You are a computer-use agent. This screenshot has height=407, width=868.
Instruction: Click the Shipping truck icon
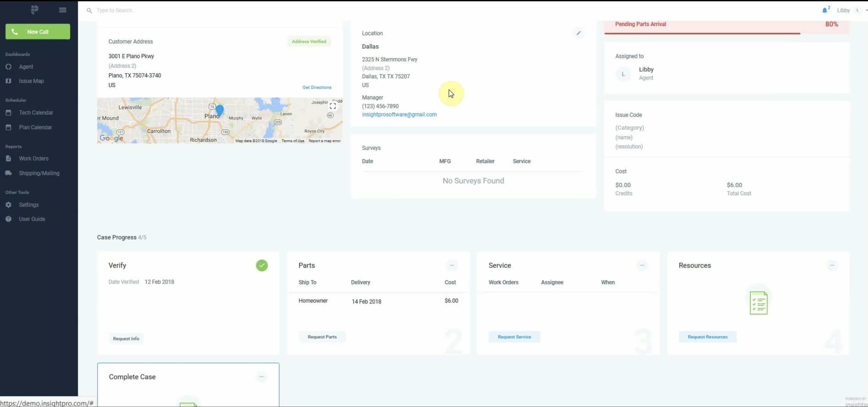9,173
